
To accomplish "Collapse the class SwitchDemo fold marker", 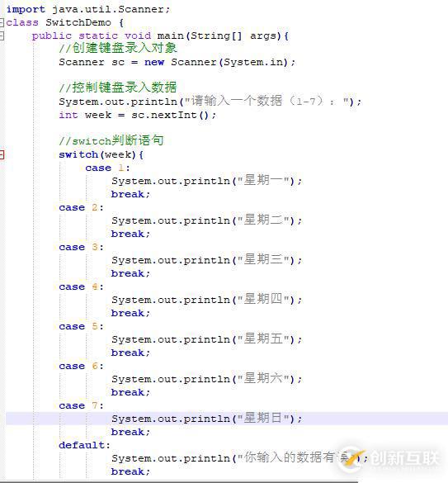I will click(x=2, y=22).
